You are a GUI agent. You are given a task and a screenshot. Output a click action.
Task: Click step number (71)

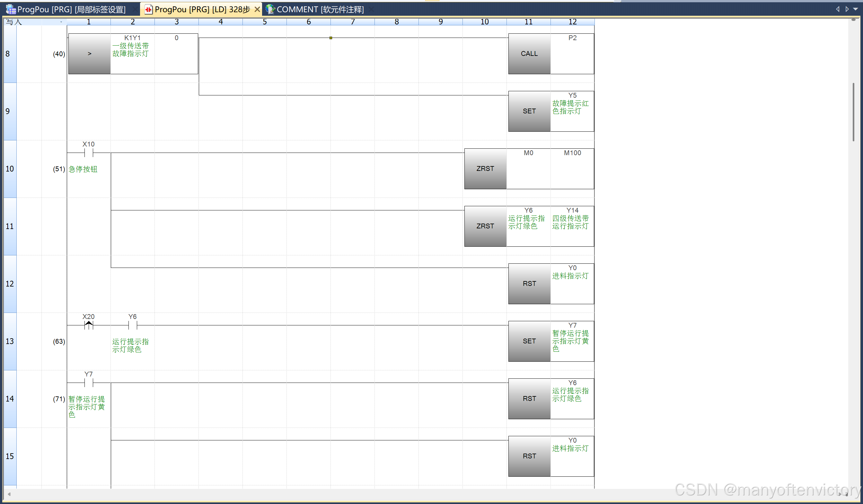click(x=59, y=399)
